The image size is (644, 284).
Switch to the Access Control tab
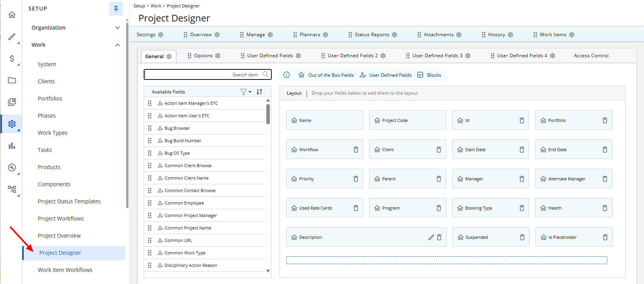(591, 56)
